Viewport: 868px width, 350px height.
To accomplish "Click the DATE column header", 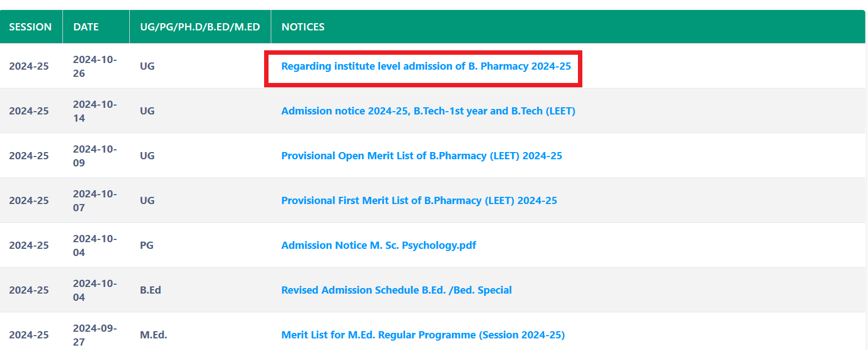I will 86,27.
